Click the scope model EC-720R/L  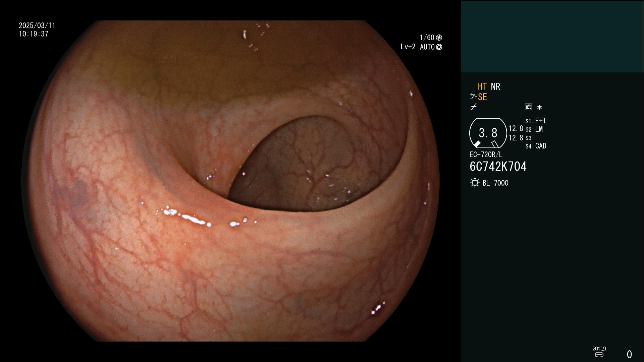(x=486, y=155)
